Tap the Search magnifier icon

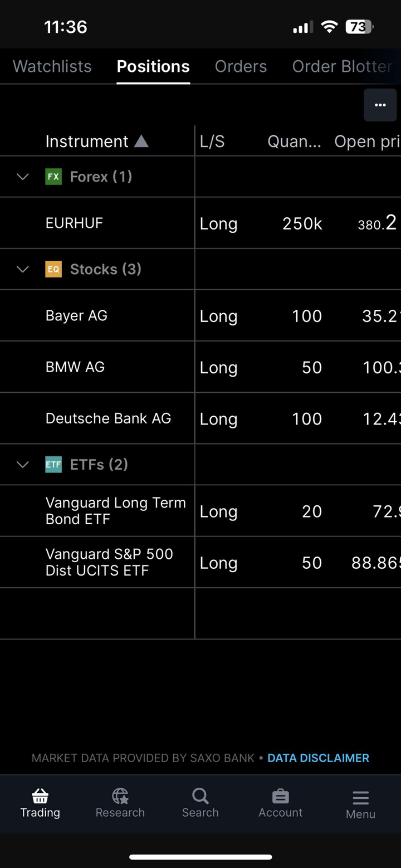pos(200,796)
